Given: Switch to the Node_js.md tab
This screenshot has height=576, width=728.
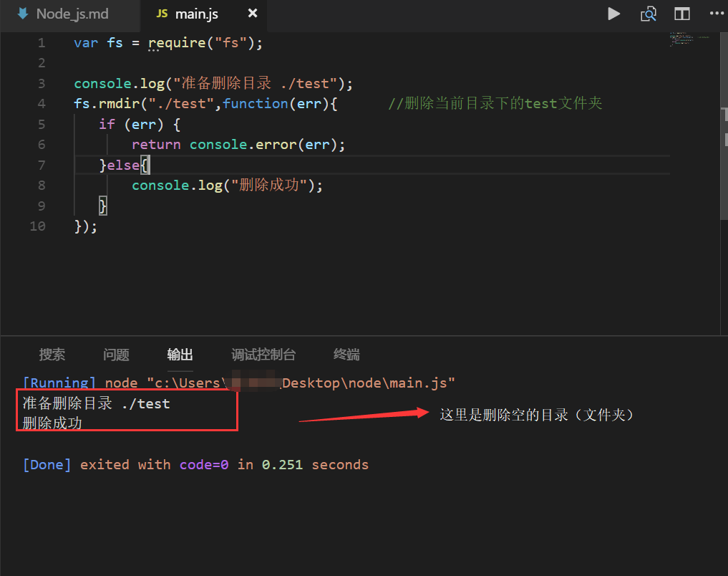Looking at the screenshot, I should tap(72, 14).
